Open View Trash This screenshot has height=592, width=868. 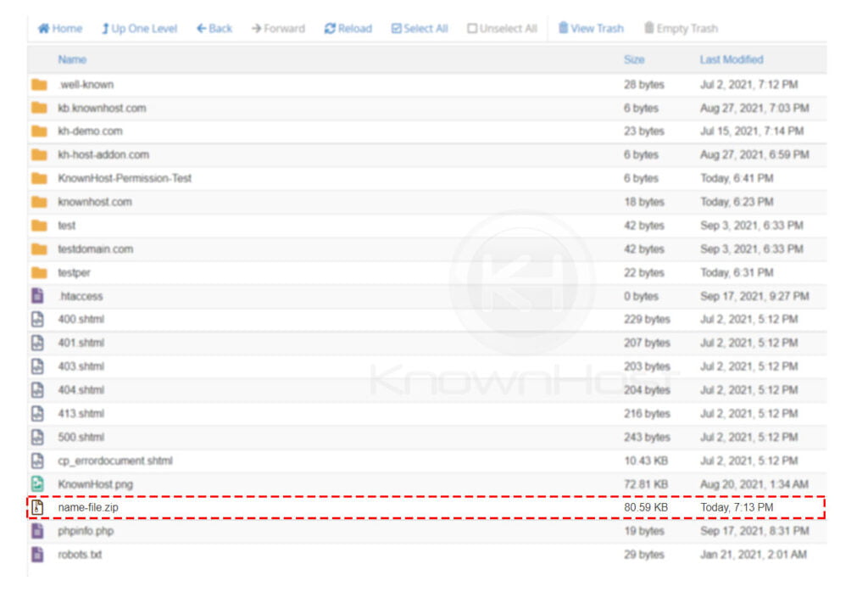[591, 28]
